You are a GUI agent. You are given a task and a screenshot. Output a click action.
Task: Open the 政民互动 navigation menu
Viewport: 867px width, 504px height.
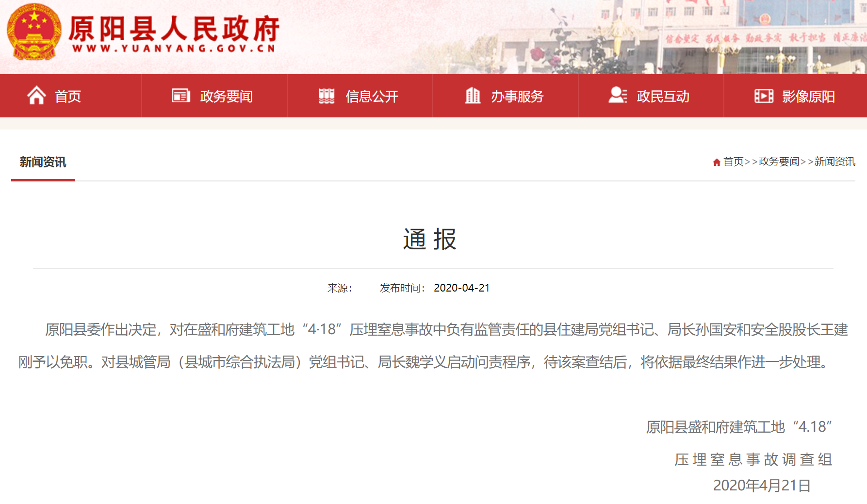[663, 97]
